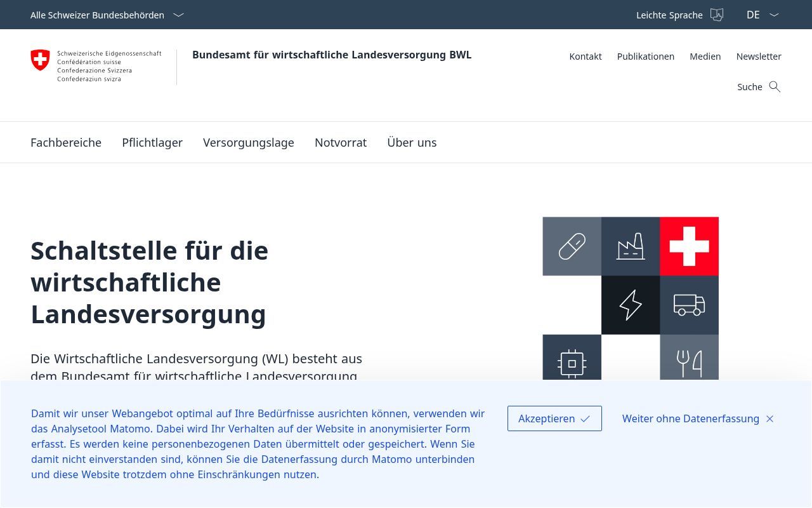The width and height of the screenshot is (812, 508).
Task: Click Alle Schweizer Bundesbehörden text
Action: (97, 15)
